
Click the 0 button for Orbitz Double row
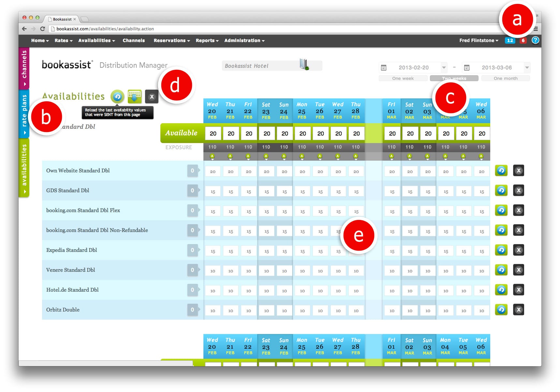(x=192, y=310)
